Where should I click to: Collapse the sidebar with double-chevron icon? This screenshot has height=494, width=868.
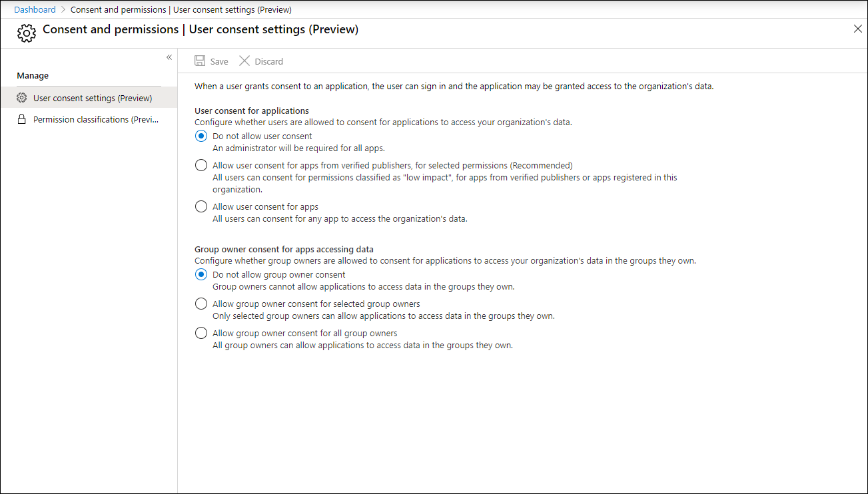click(169, 57)
